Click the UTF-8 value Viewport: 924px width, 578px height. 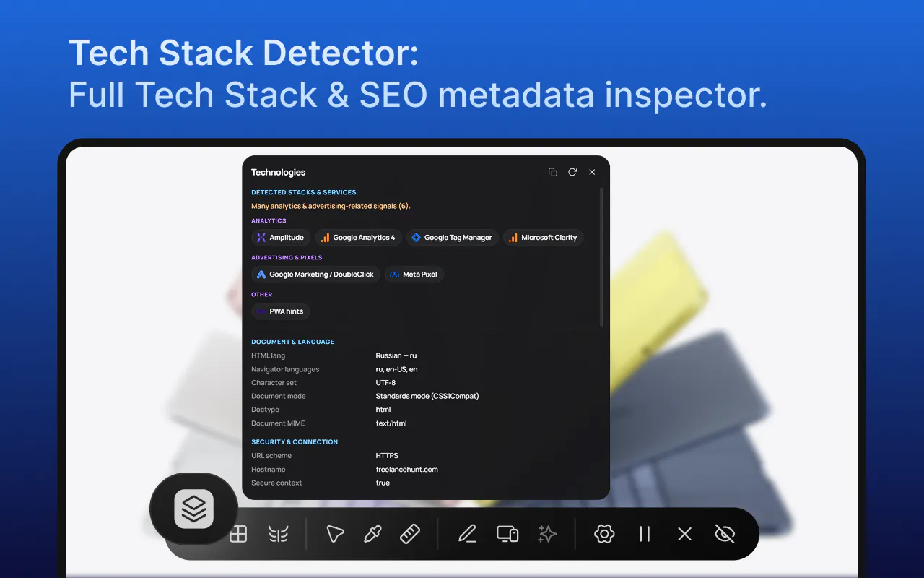(386, 383)
